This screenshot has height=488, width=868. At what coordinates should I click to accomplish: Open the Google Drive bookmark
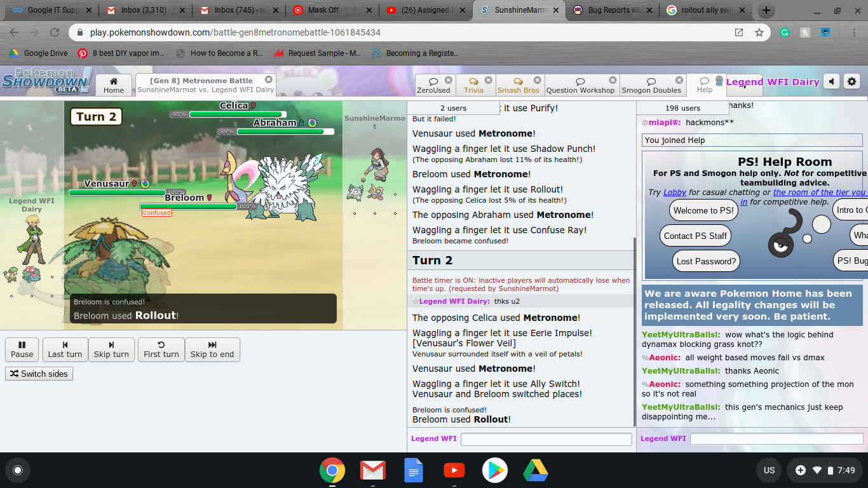38,53
